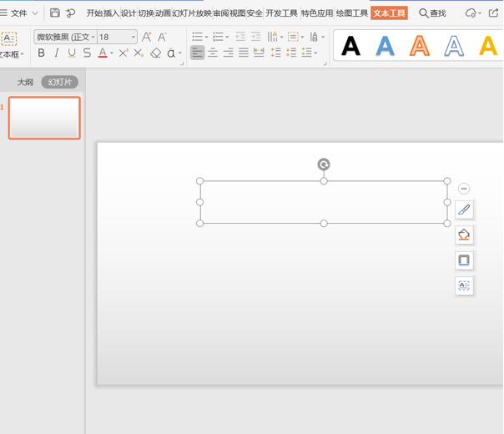Switch to the 大纲 outline view

pyautogui.click(x=25, y=83)
